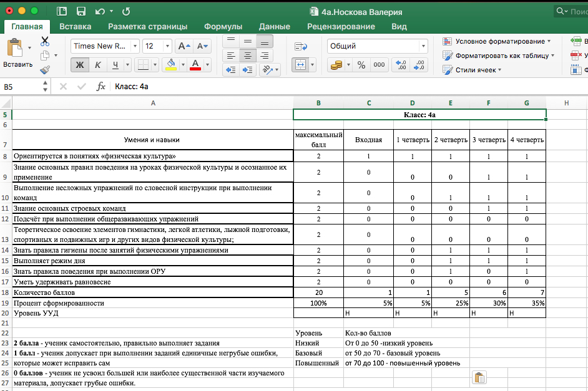Select row 18 header
The image size is (588, 391).
pyautogui.click(x=6, y=292)
